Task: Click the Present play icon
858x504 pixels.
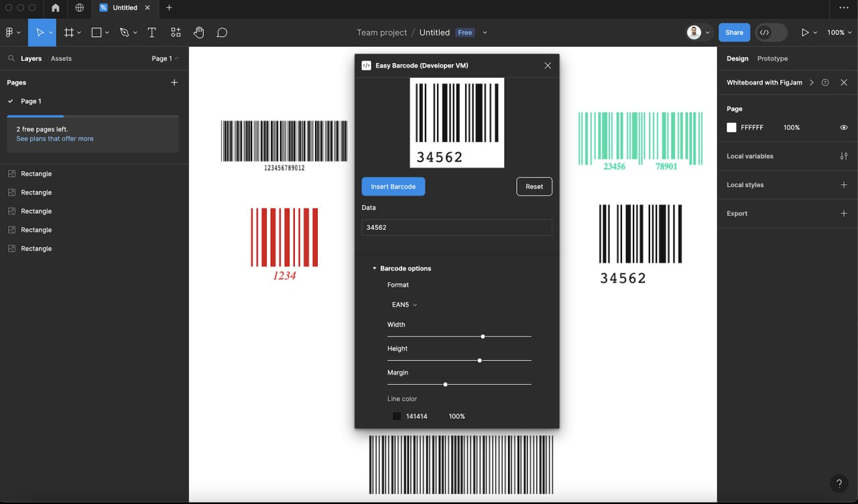Action: pyautogui.click(x=805, y=32)
